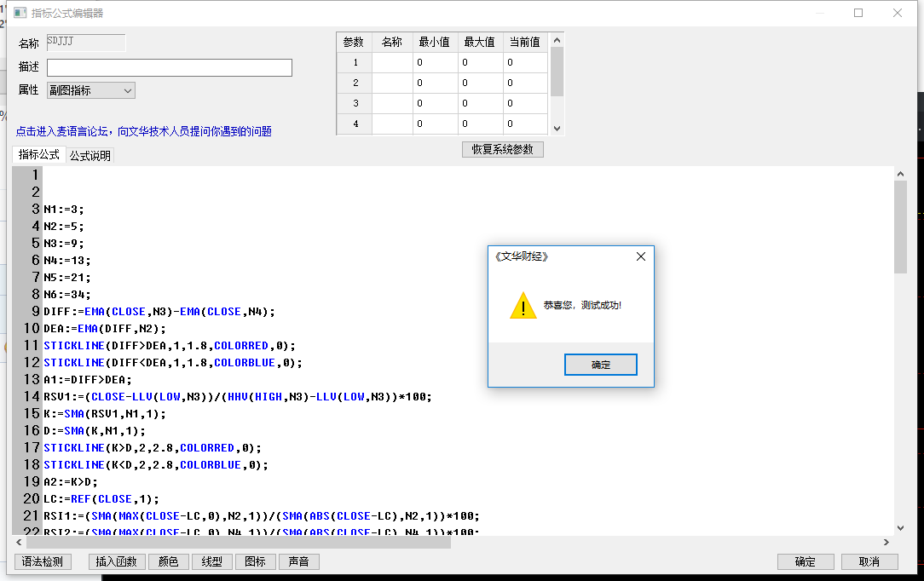This screenshot has width=924, height=581.
Task: Click the bottom-right 确定 button of editor
Action: point(805,561)
